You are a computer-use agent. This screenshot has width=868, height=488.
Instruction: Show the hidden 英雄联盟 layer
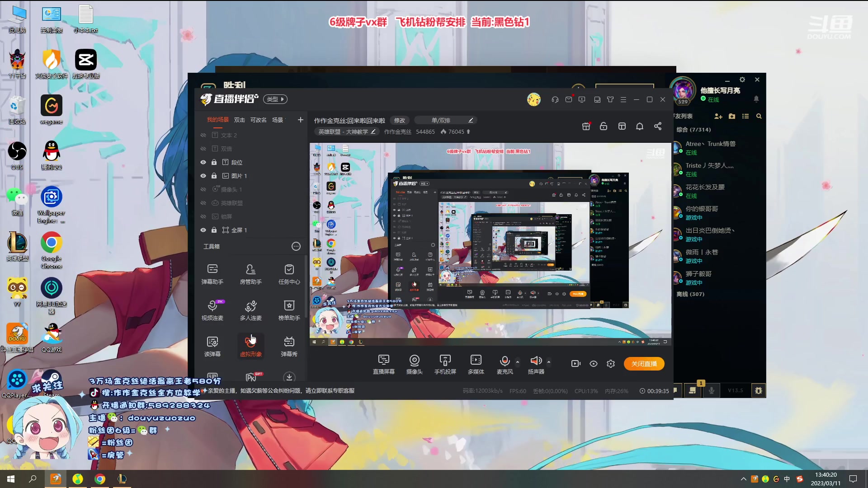(203, 203)
